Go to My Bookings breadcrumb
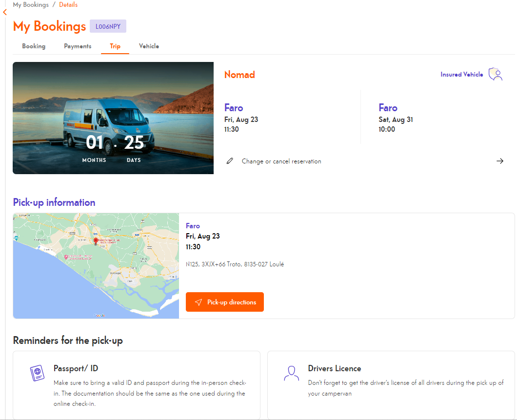Image resolution: width=517 pixels, height=420 pixels. pyautogui.click(x=31, y=5)
